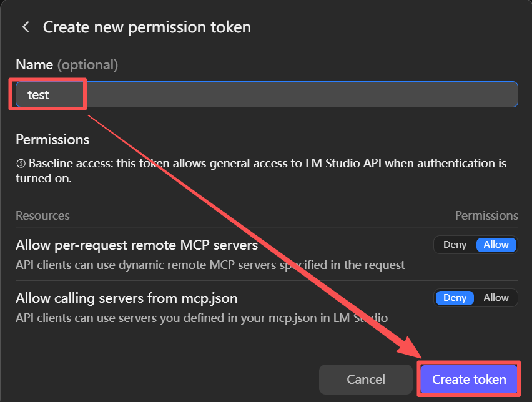Click the 'Permissions' section heading above Baseline access
This screenshot has height=402, width=532.
click(x=52, y=139)
